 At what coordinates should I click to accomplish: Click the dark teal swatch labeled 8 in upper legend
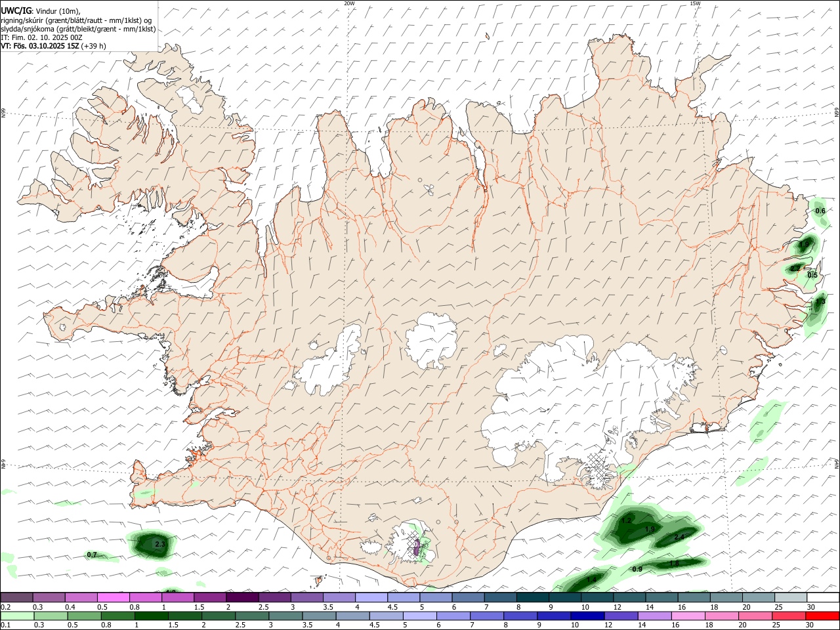[532, 597]
